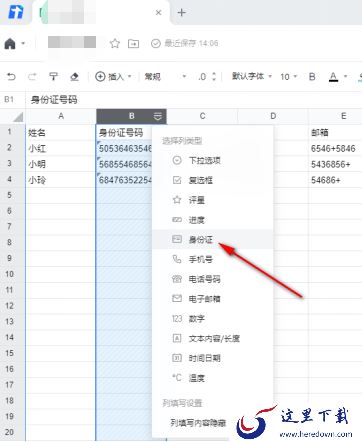Image resolution: width=362 pixels, height=442 pixels.
Task: Open the Tencent Docs logo icon
Action: [15, 11]
